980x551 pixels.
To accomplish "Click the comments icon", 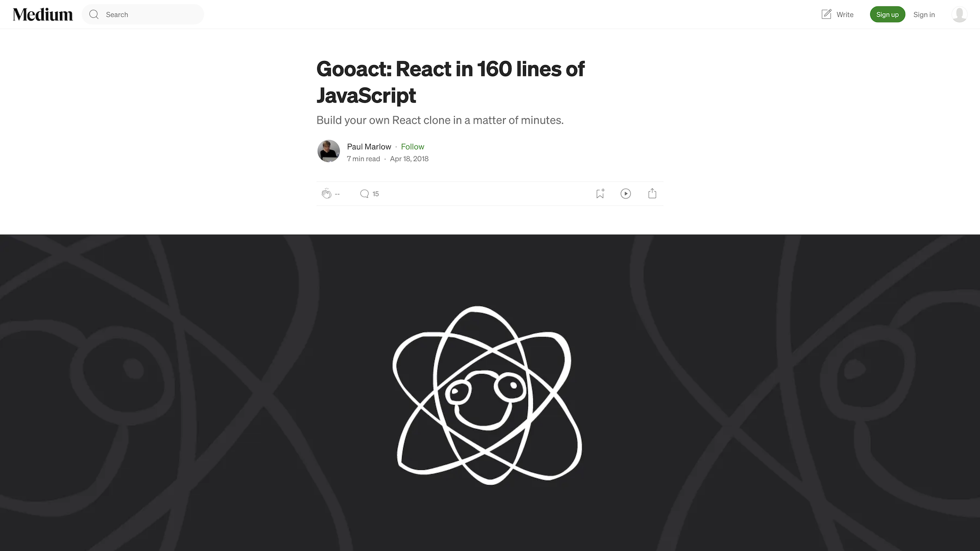I will click(x=363, y=194).
